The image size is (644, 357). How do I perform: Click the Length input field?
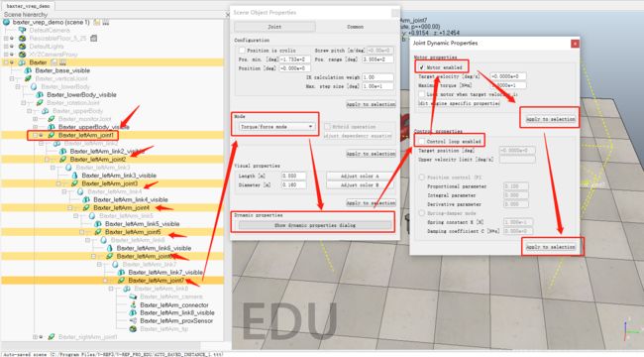(293, 177)
